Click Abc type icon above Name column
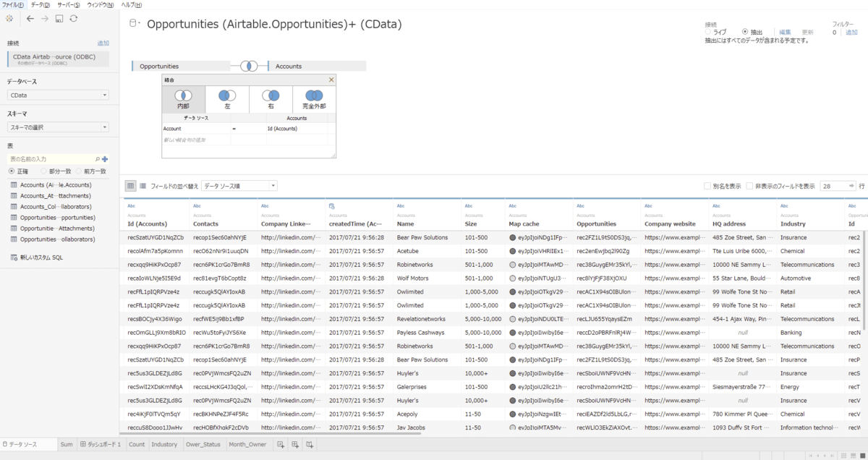The width and height of the screenshot is (868, 460). 401,206
